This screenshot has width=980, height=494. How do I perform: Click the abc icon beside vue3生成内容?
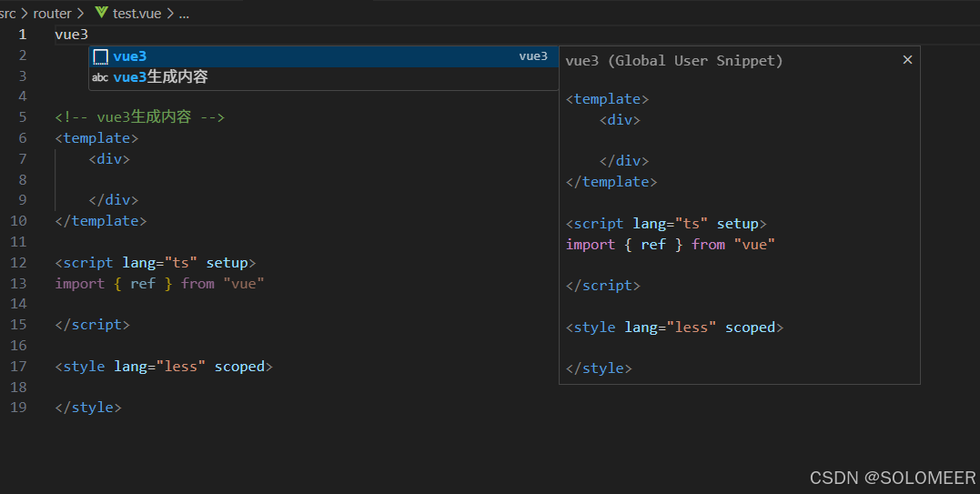100,77
